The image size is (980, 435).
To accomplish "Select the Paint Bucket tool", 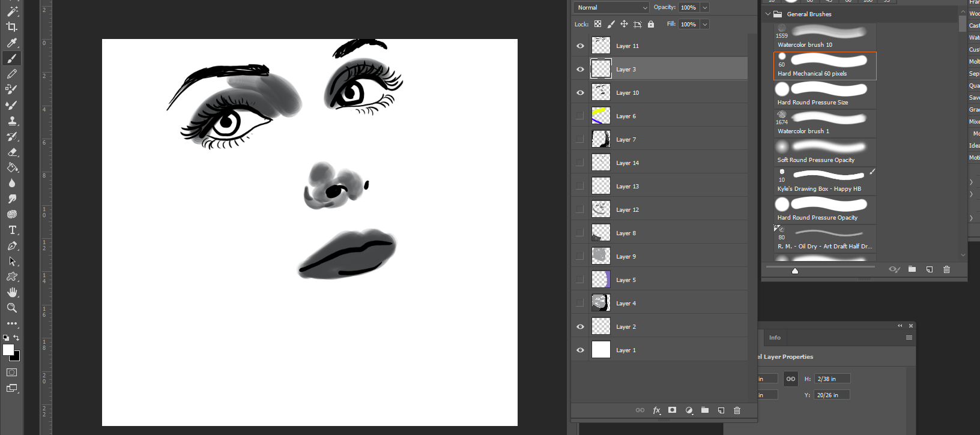I will point(11,168).
